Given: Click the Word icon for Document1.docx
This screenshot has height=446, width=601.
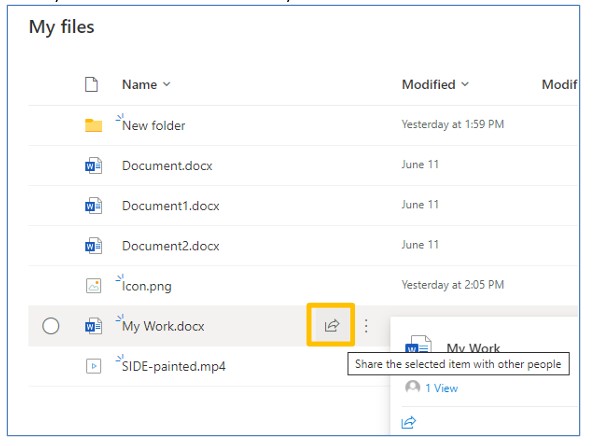Looking at the screenshot, I should (93, 205).
